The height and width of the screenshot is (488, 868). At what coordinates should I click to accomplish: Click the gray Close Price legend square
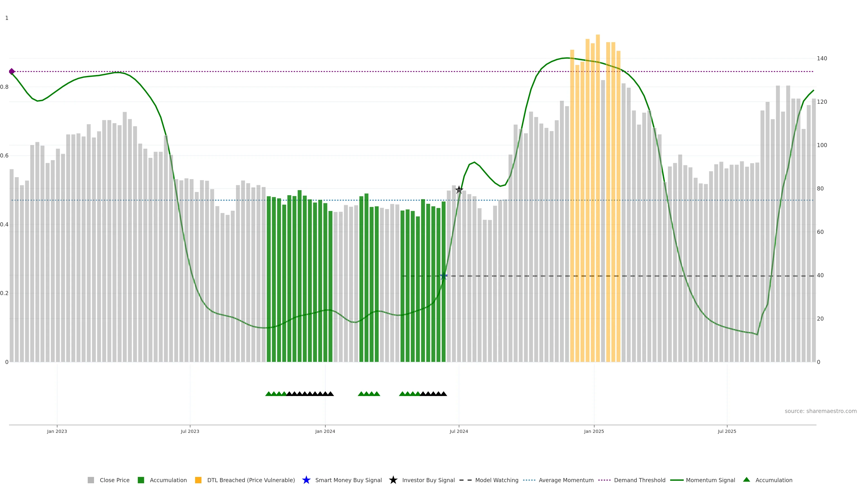(91, 480)
